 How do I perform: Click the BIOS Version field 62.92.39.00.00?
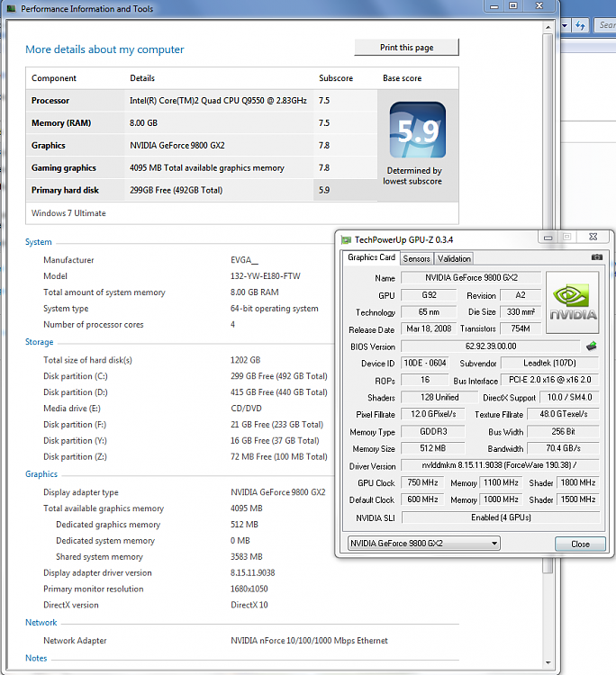[x=491, y=346]
